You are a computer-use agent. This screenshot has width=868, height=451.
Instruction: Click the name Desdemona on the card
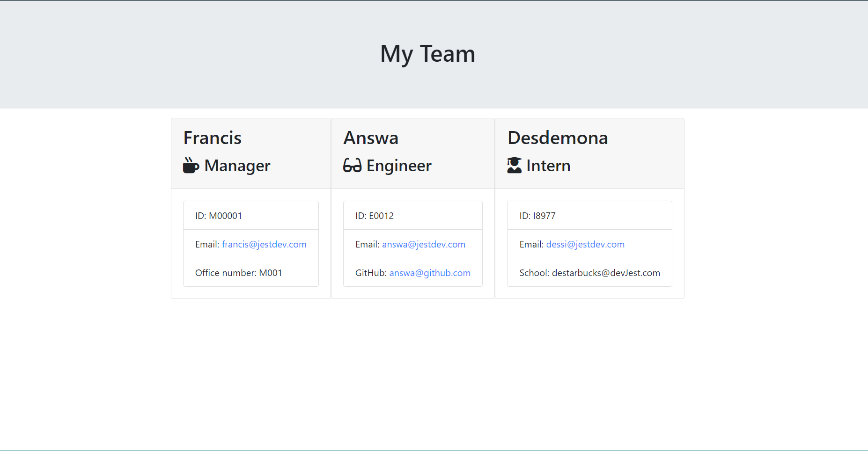coord(558,138)
